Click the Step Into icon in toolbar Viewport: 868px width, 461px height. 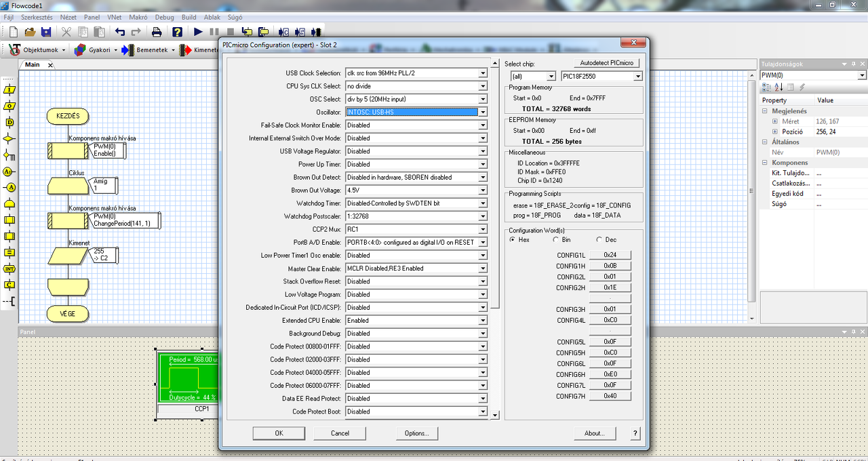[x=247, y=32]
